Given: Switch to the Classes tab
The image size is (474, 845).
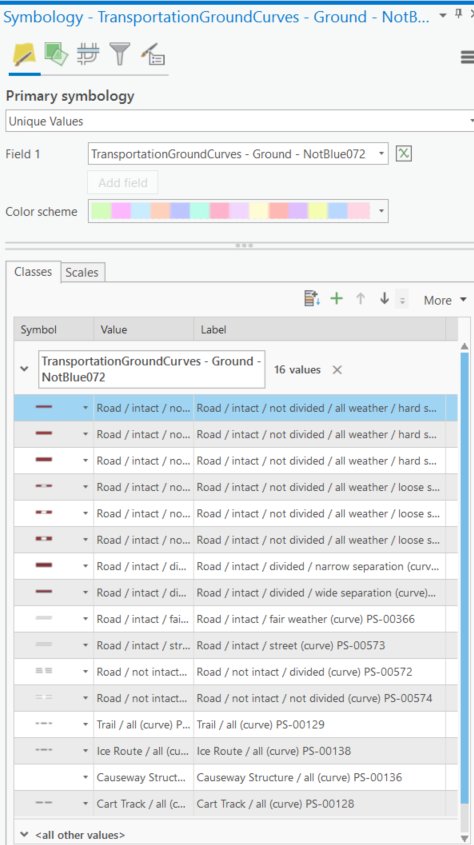Looking at the screenshot, I should coord(33,272).
